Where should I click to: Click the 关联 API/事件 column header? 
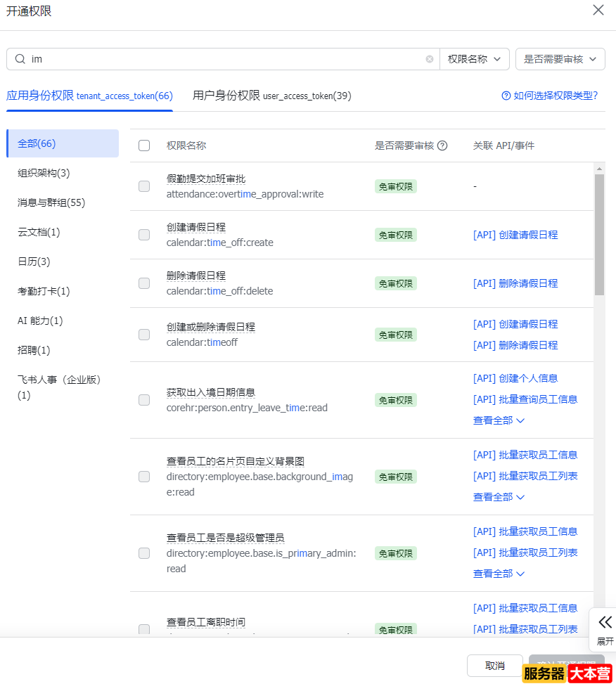(503, 146)
